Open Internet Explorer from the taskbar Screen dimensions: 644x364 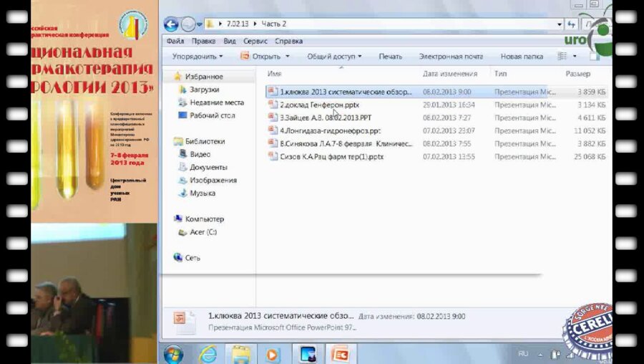click(x=208, y=353)
